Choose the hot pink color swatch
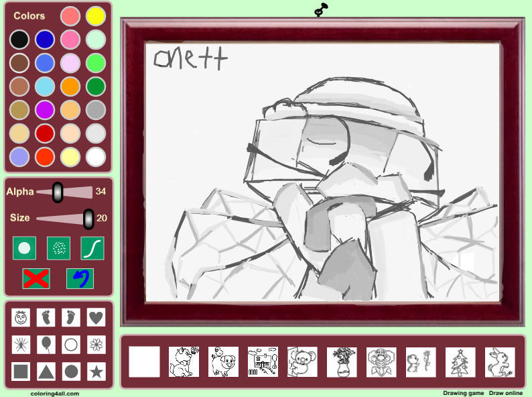The image size is (532, 397). [70, 40]
